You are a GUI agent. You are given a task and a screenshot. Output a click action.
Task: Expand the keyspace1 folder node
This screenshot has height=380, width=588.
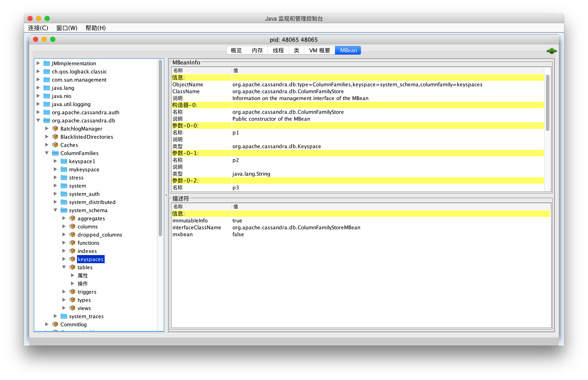(56, 161)
